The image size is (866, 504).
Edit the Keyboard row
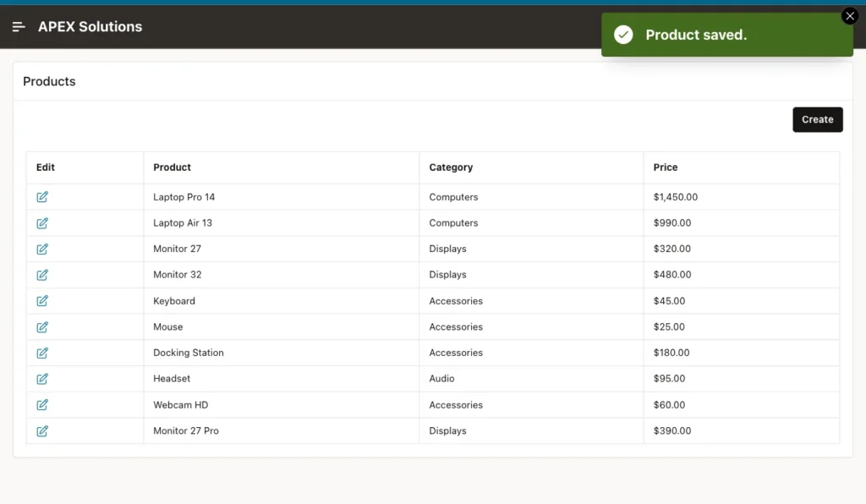coord(42,301)
